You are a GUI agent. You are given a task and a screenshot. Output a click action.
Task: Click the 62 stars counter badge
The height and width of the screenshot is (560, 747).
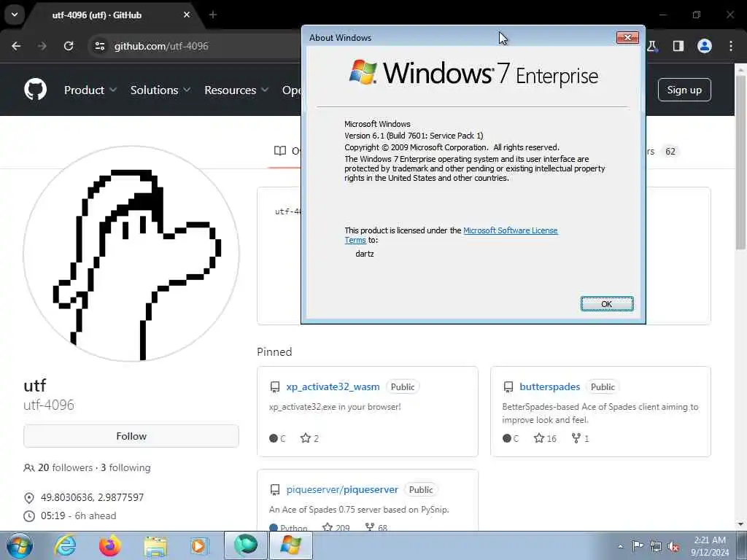[670, 152]
